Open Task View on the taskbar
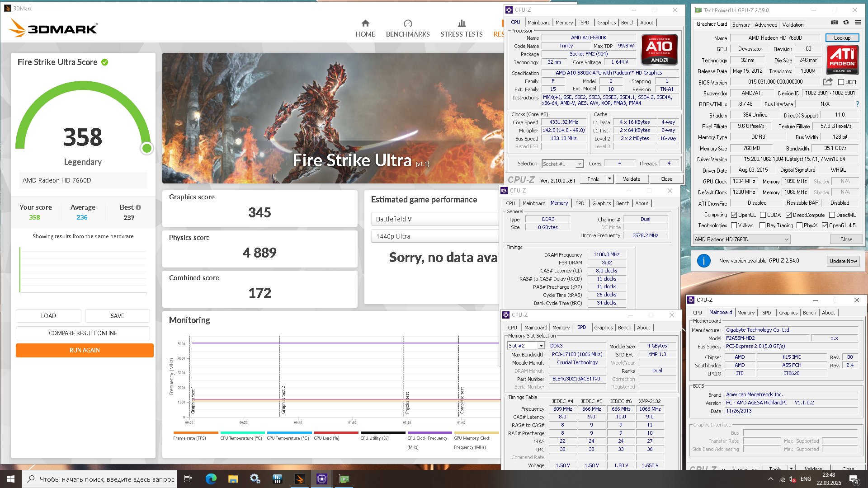 (188, 479)
